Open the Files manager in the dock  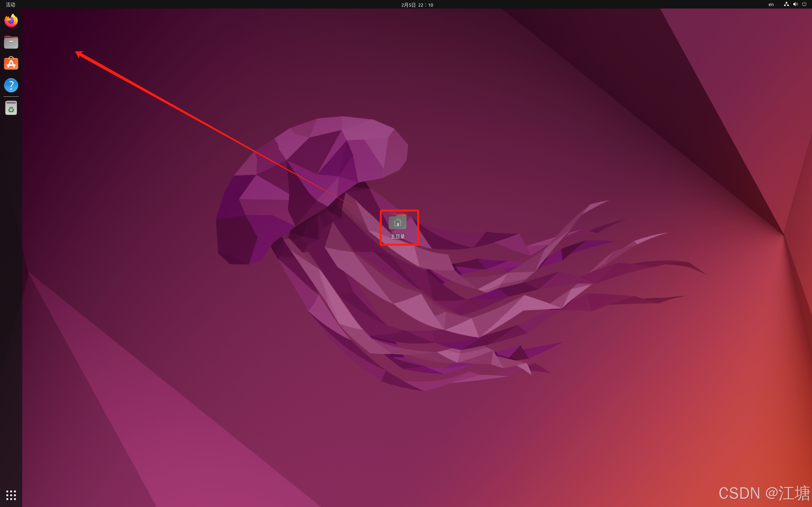tap(11, 42)
